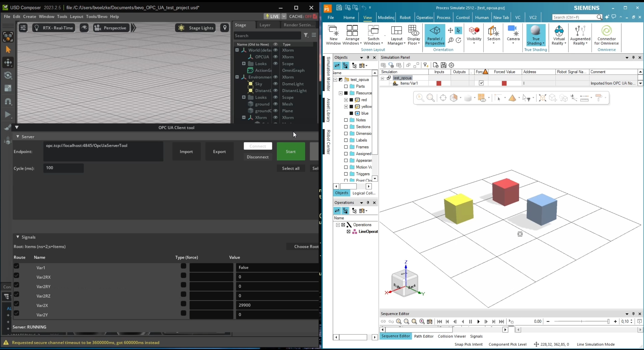Open the Virtual Reality icon

point(559,31)
